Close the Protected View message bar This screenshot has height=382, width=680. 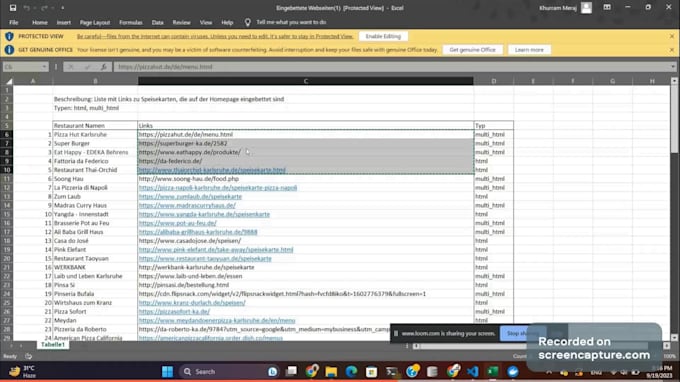(x=672, y=36)
